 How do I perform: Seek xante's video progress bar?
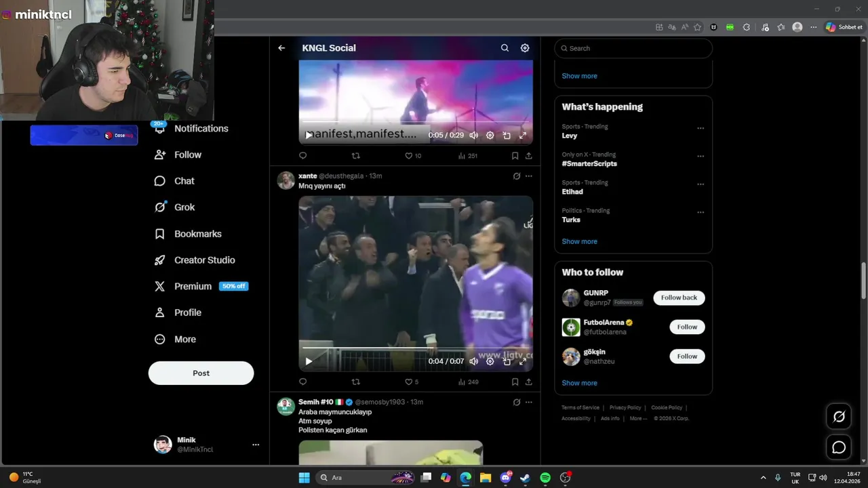[x=416, y=349]
